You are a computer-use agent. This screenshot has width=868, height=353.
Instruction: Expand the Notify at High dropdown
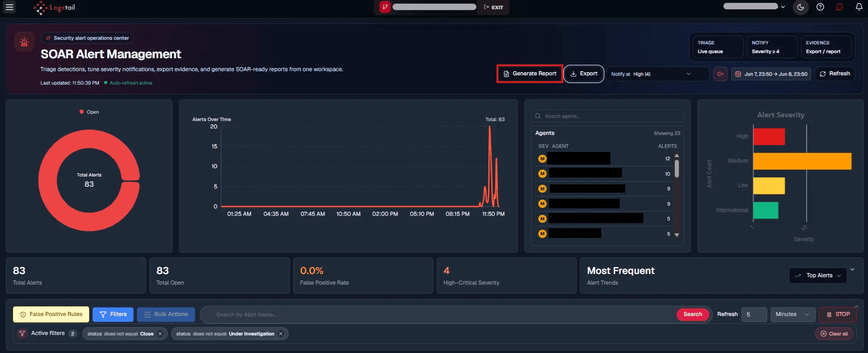[658, 74]
